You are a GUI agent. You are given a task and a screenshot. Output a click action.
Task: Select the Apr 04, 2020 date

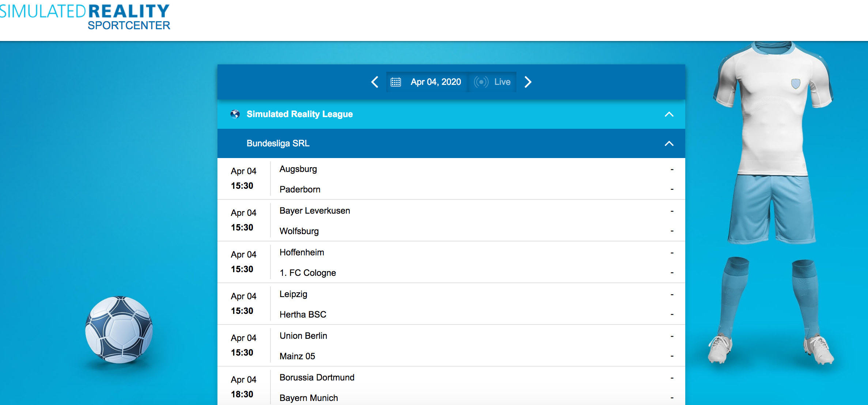[x=436, y=82]
